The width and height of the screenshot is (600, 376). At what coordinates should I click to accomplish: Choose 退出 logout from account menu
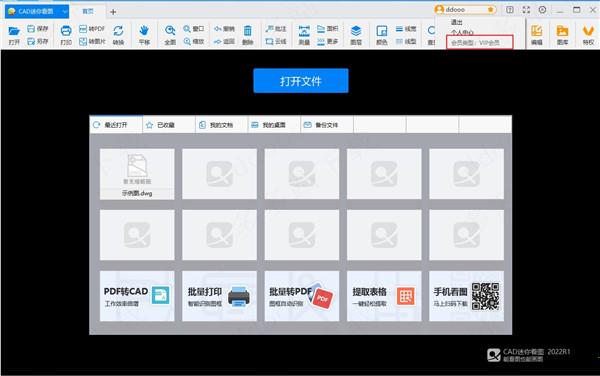pos(457,22)
